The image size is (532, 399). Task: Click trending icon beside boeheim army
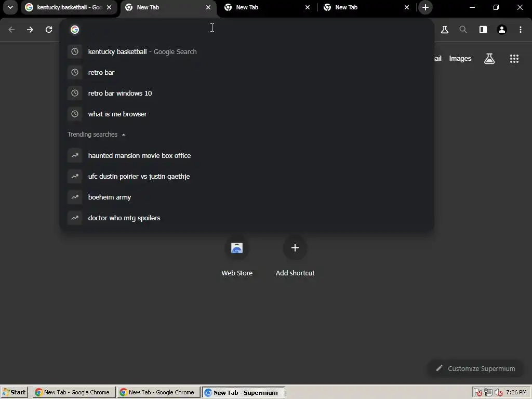pyautogui.click(x=75, y=197)
